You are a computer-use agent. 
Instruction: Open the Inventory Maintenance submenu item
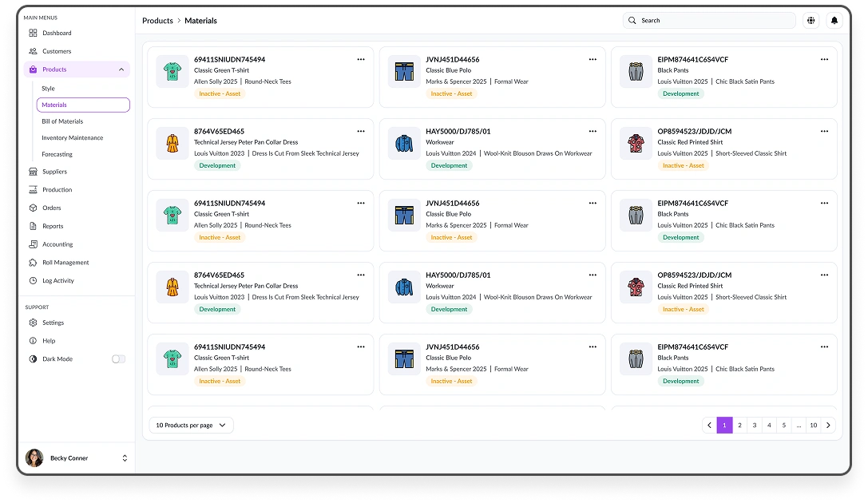(72, 138)
